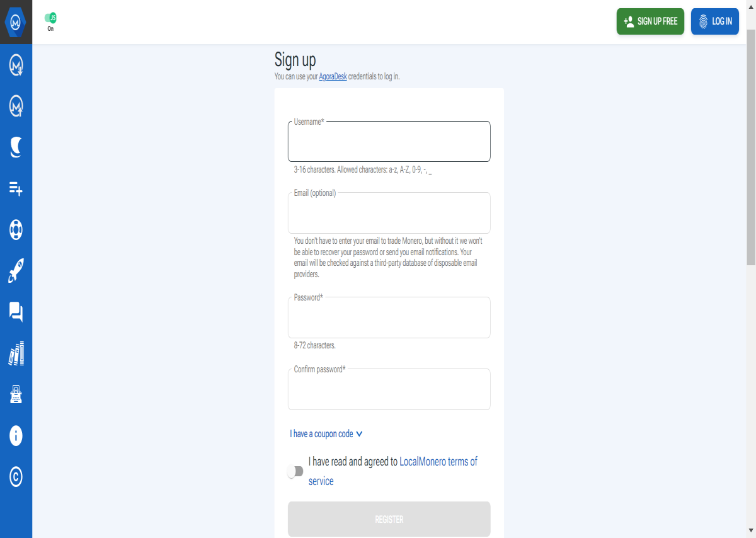Click the '3-16 characters. Allowed characters' hint
This screenshot has height=538, width=756.
coord(363,170)
